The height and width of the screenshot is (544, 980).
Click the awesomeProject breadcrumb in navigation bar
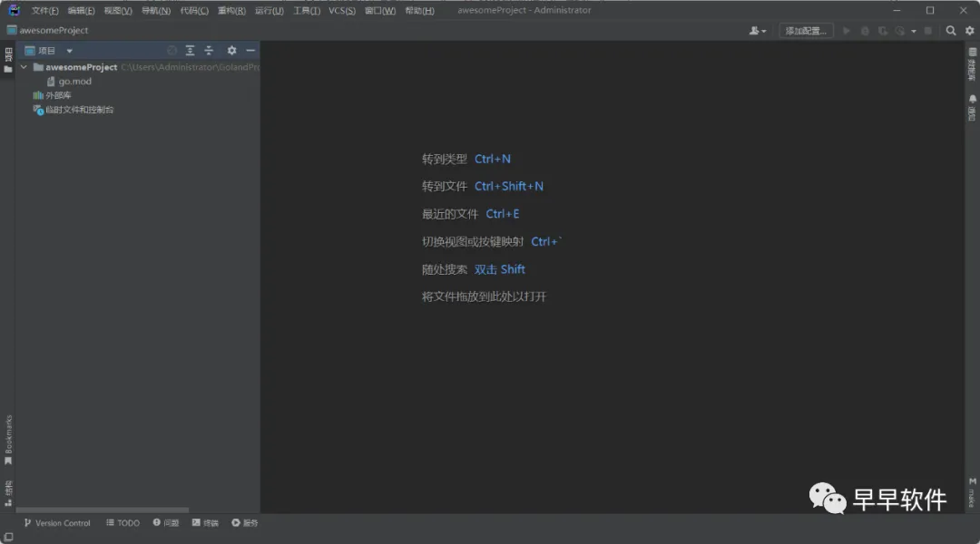(x=47, y=30)
